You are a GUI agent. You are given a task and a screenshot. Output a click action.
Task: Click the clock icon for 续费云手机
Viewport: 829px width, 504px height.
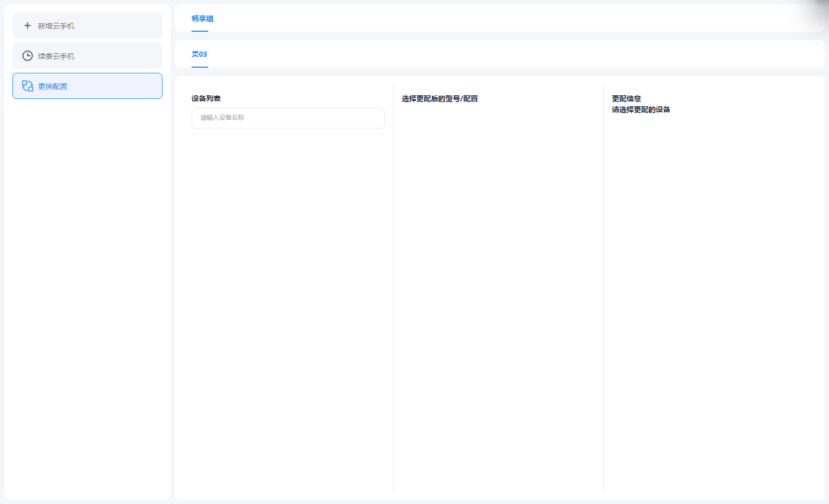click(x=27, y=56)
